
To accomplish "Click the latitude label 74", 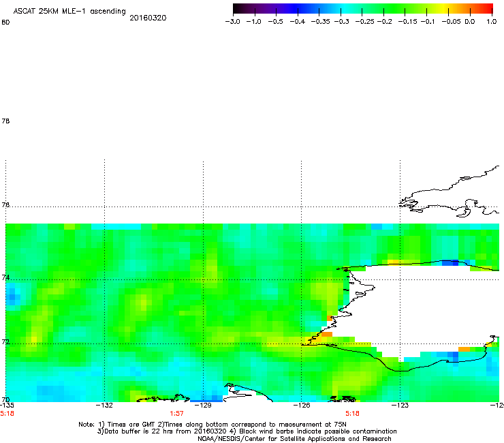I will (x=5, y=277).
